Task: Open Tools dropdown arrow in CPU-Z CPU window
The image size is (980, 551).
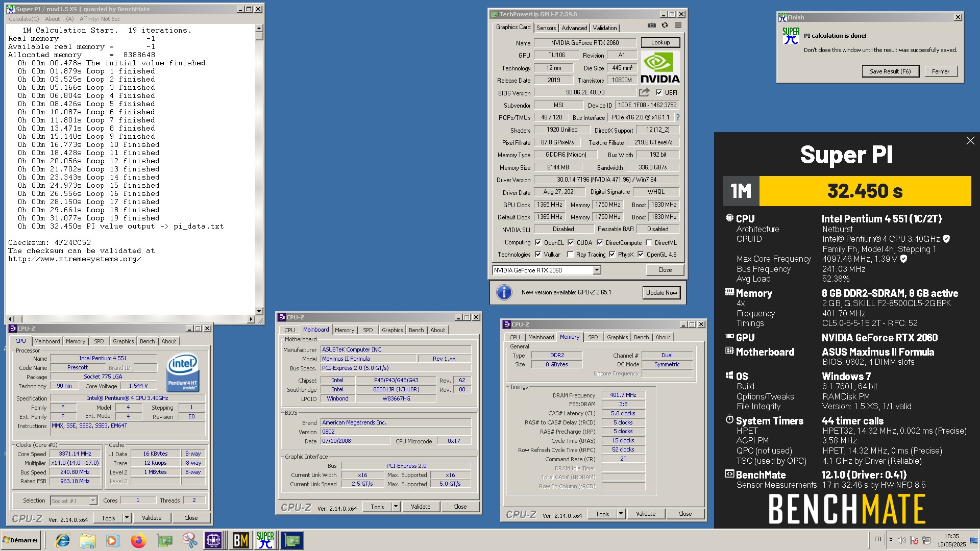Action: pyautogui.click(x=127, y=518)
